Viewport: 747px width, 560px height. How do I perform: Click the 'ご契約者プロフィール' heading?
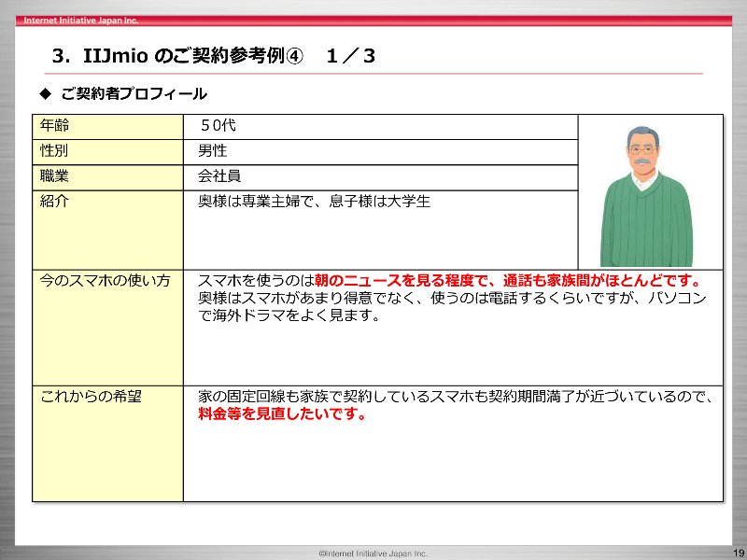pyautogui.click(x=134, y=94)
